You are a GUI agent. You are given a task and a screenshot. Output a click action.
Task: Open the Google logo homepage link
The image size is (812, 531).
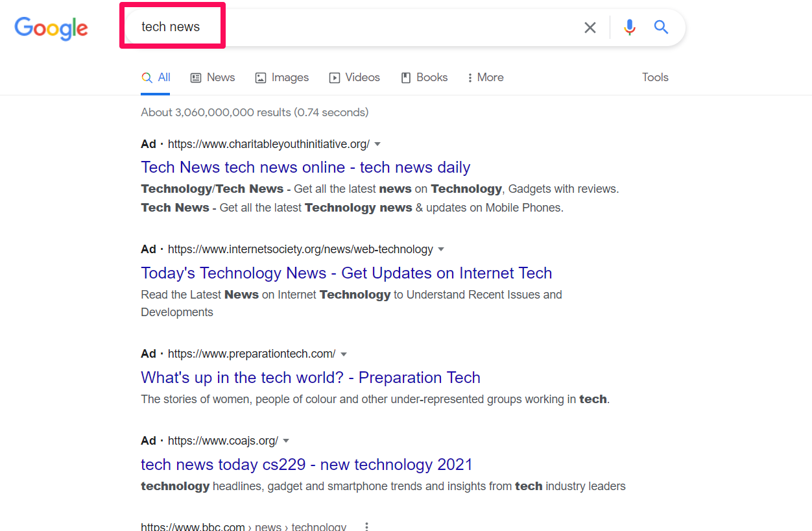click(51, 28)
